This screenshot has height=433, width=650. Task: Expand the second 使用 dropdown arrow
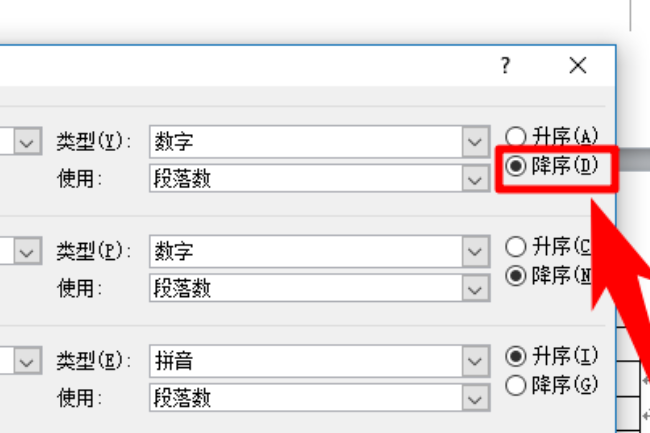(x=474, y=287)
